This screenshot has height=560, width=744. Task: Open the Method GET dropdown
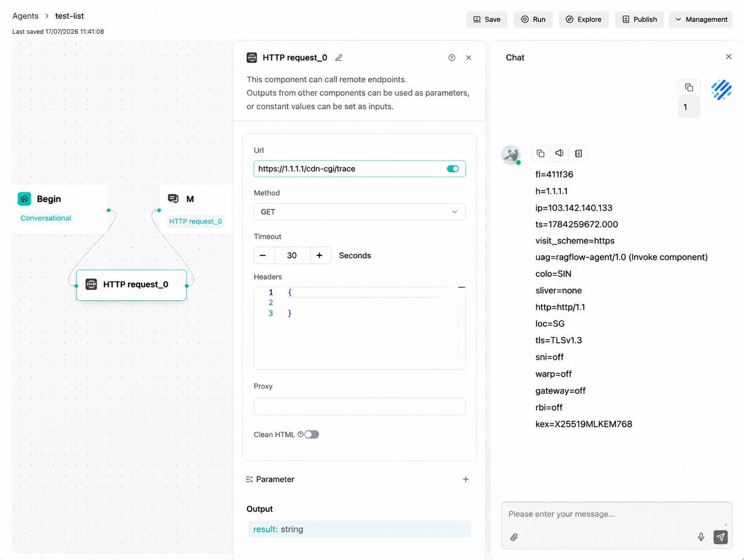(359, 212)
